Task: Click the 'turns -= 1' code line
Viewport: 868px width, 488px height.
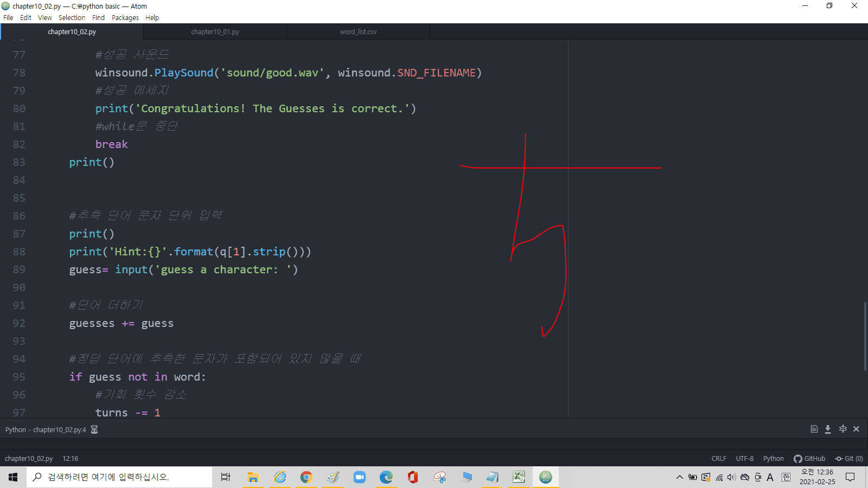Action: (128, 413)
